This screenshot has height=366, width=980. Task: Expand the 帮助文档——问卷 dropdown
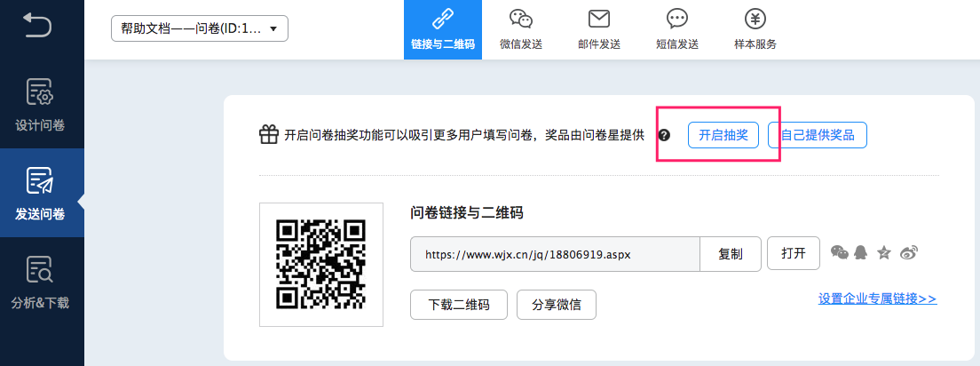tap(200, 28)
